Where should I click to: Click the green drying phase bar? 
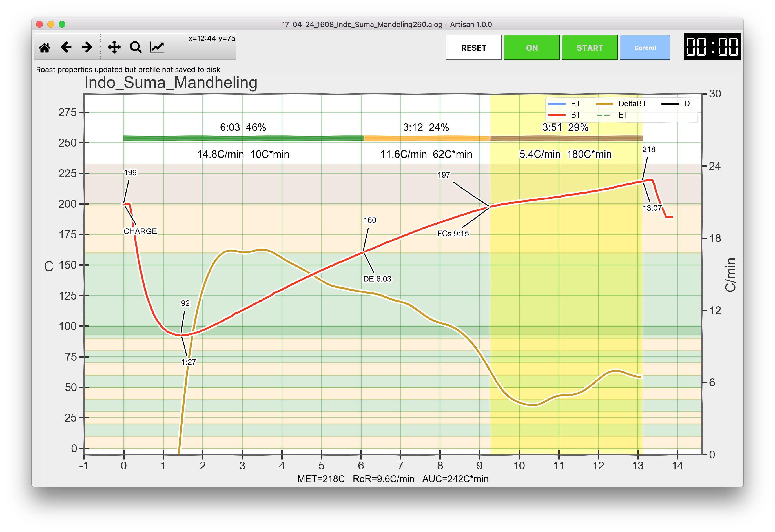point(243,138)
